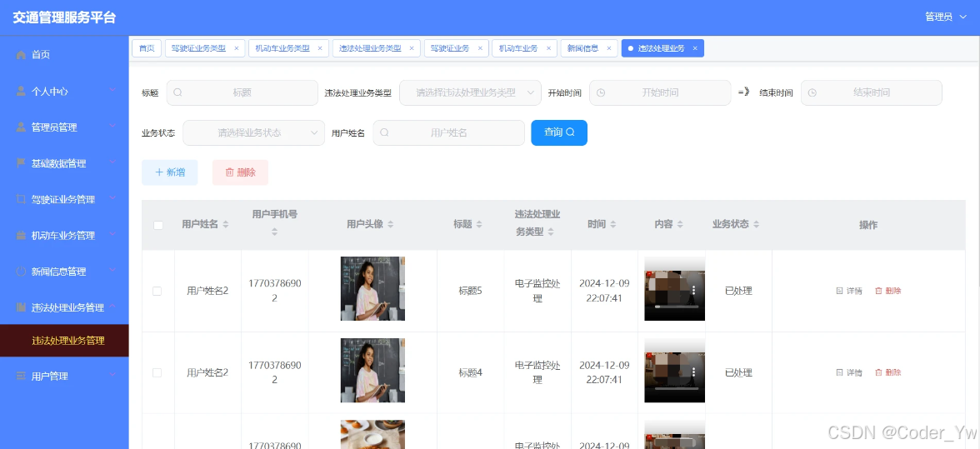
Task: Click the list icon beside 用户管理
Action: 22,376
